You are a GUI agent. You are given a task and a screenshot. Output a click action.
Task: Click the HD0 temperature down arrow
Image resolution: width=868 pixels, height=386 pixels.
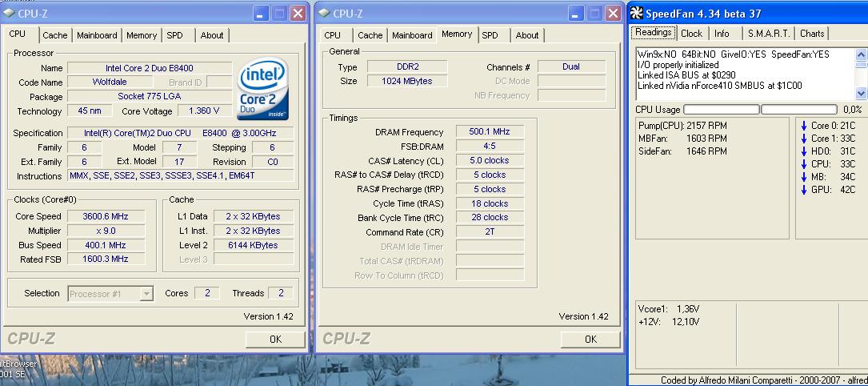point(804,151)
